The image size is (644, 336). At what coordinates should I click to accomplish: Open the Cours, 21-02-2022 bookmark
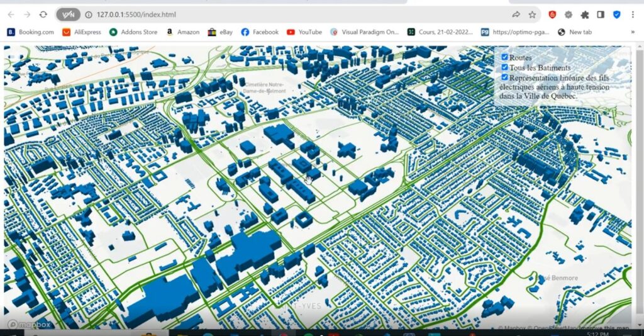click(440, 32)
